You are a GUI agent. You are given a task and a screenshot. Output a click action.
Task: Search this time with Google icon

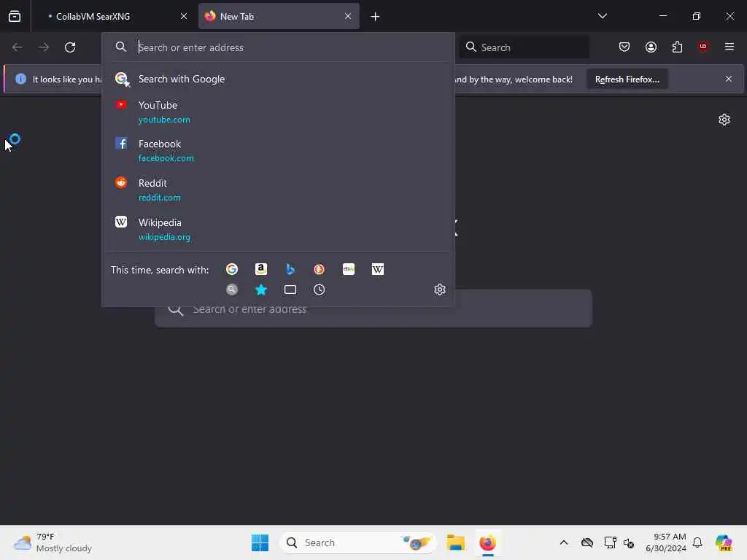coord(231,270)
